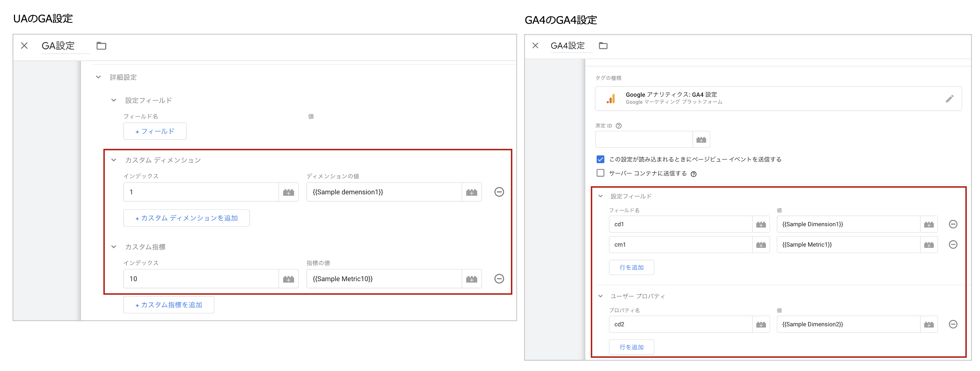Collapse the 設定フィールド section in GA設定
The width and height of the screenshot is (980, 371).
[113, 100]
